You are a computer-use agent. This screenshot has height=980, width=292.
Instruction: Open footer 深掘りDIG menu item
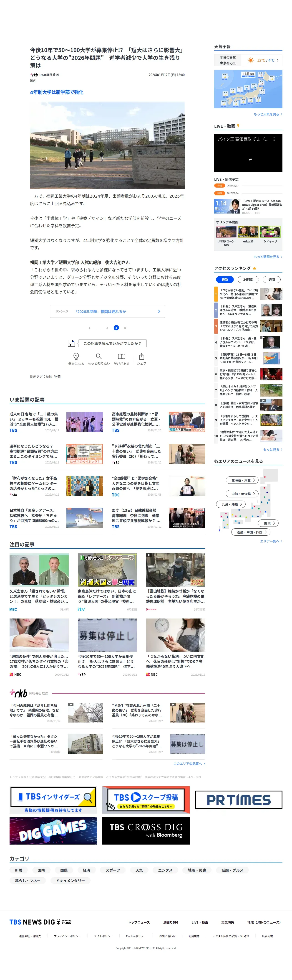click(171, 923)
